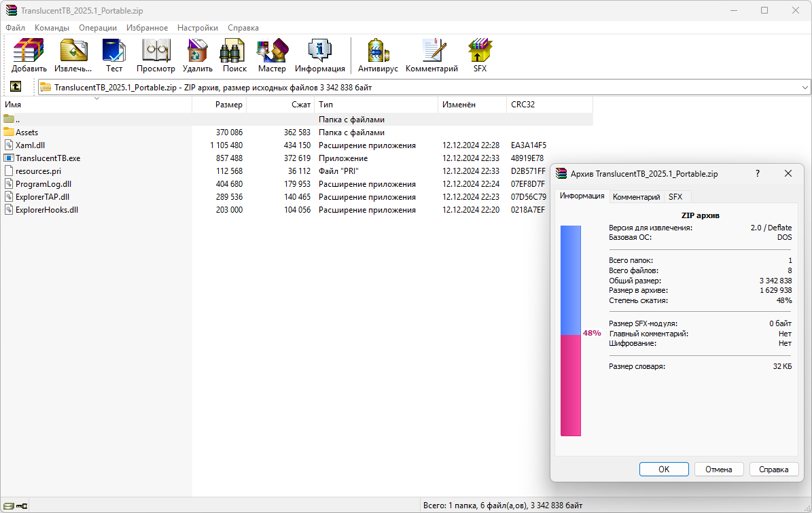Open the Настройки menu
Screen dimensions: 812x513
(198, 27)
